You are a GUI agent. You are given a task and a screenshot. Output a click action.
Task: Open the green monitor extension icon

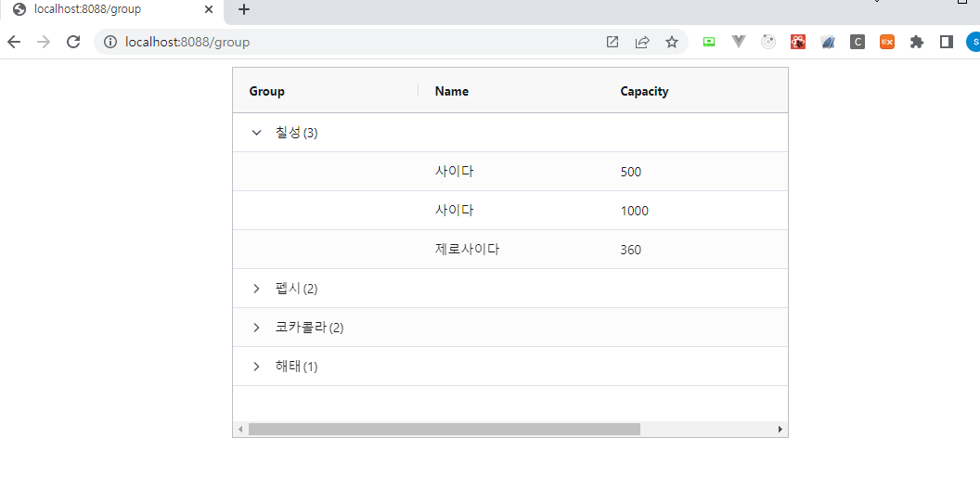[709, 42]
